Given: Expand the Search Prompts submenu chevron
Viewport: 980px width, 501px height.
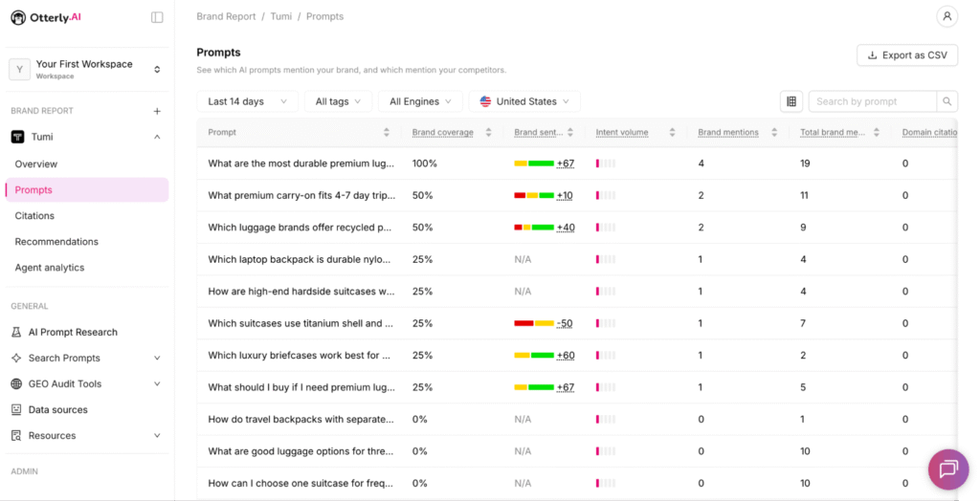Looking at the screenshot, I should (x=157, y=358).
